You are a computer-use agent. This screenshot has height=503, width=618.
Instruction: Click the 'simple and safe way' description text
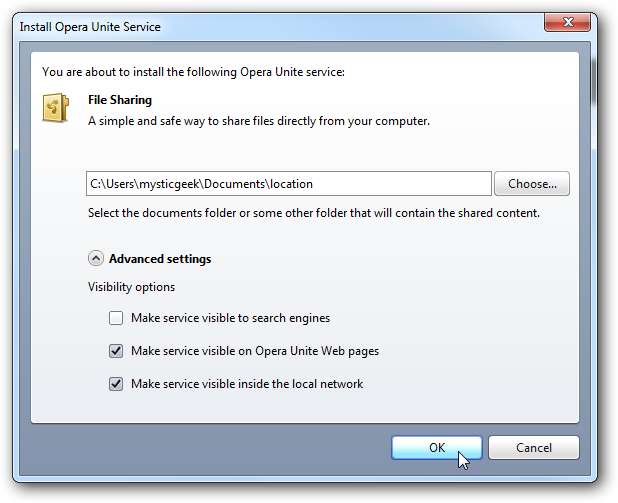pos(258,121)
